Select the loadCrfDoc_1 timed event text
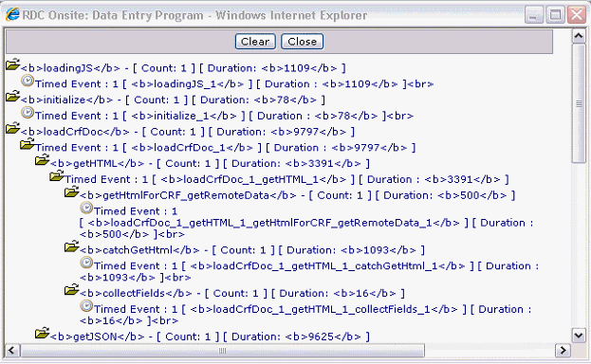The width and height of the screenshot is (591, 364). click(x=226, y=148)
